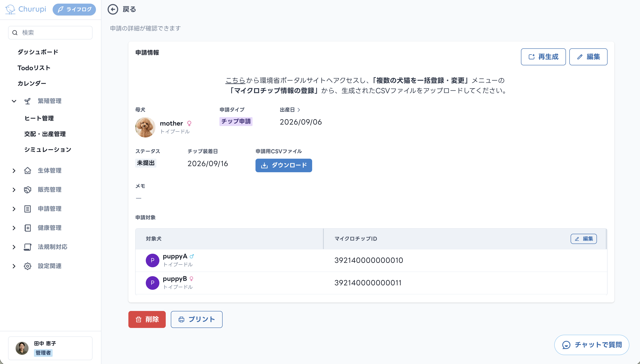Select ヒート管理 submenu item
Viewport: 640px width, 364px height.
coord(39,118)
